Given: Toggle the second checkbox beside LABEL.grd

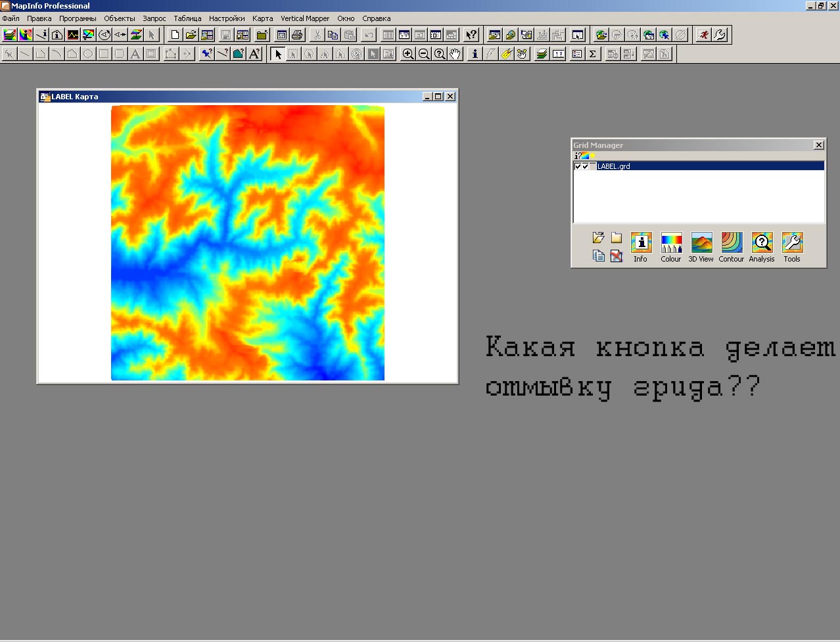Looking at the screenshot, I should (585, 167).
